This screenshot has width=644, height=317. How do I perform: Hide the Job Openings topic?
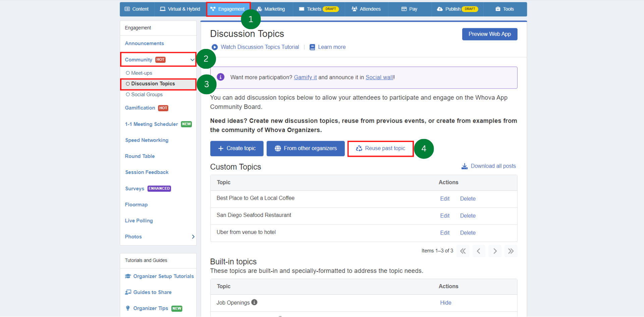[x=445, y=303]
